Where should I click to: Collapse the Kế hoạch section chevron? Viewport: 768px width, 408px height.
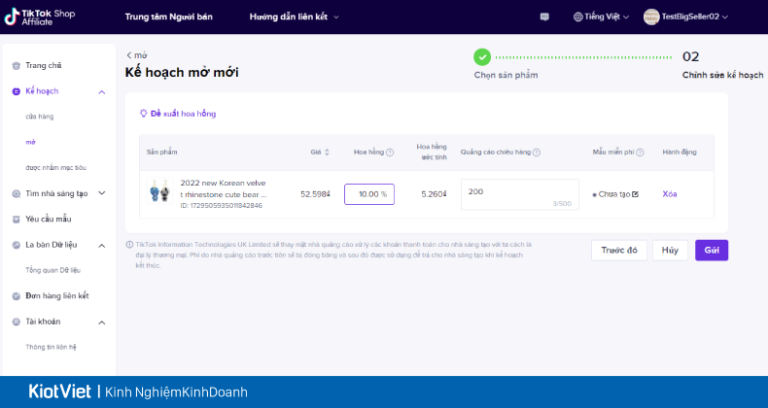102,92
